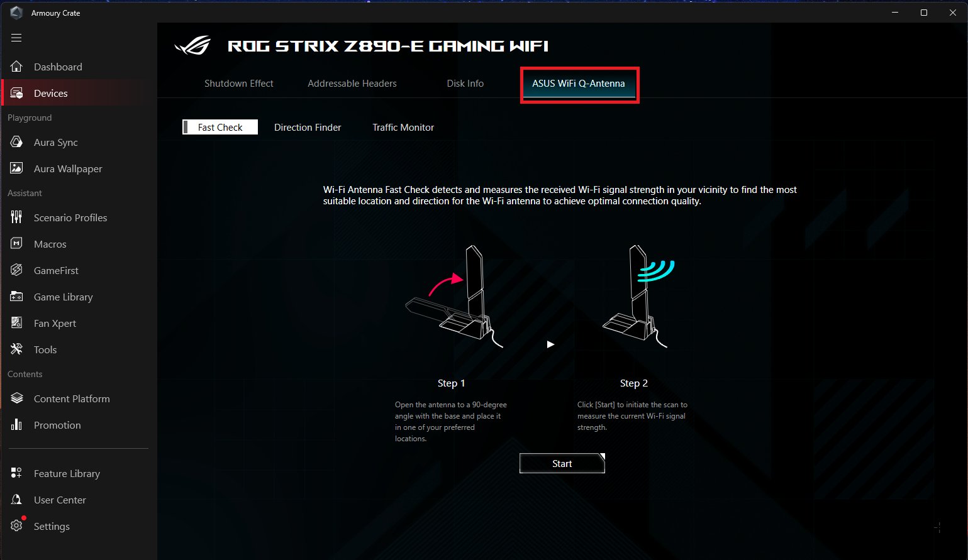Click the Start scan button
Screen dimensions: 968x560
[x=562, y=463]
